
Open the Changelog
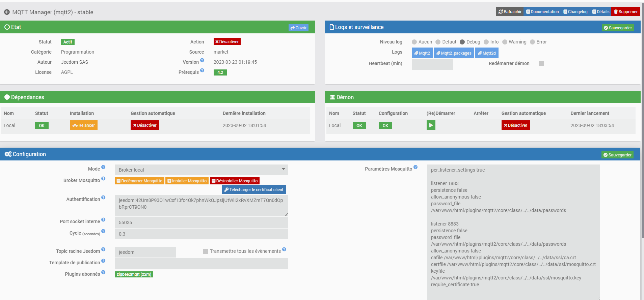[x=575, y=12]
